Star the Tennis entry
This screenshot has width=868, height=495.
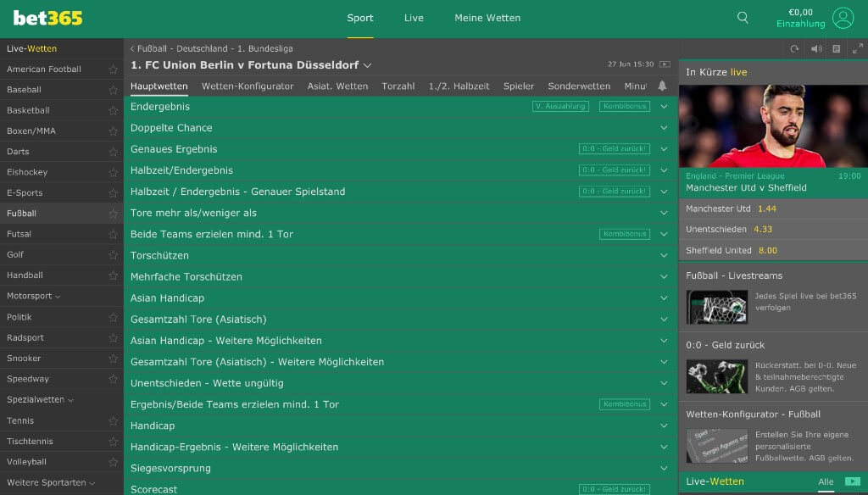coord(113,420)
